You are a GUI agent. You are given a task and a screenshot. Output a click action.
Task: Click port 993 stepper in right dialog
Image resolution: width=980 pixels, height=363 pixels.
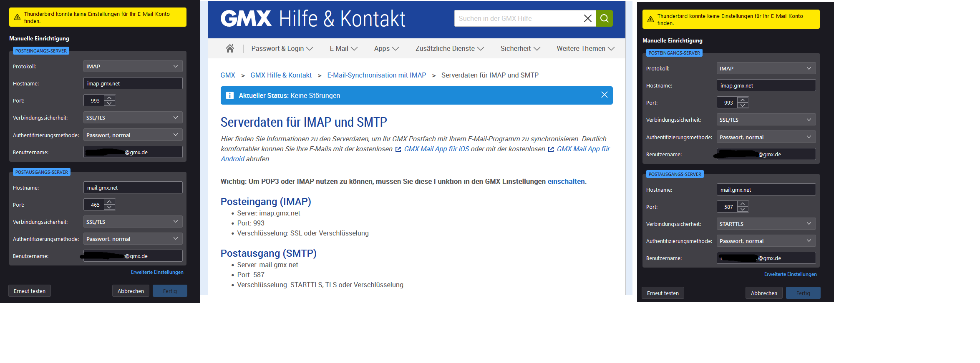743,103
